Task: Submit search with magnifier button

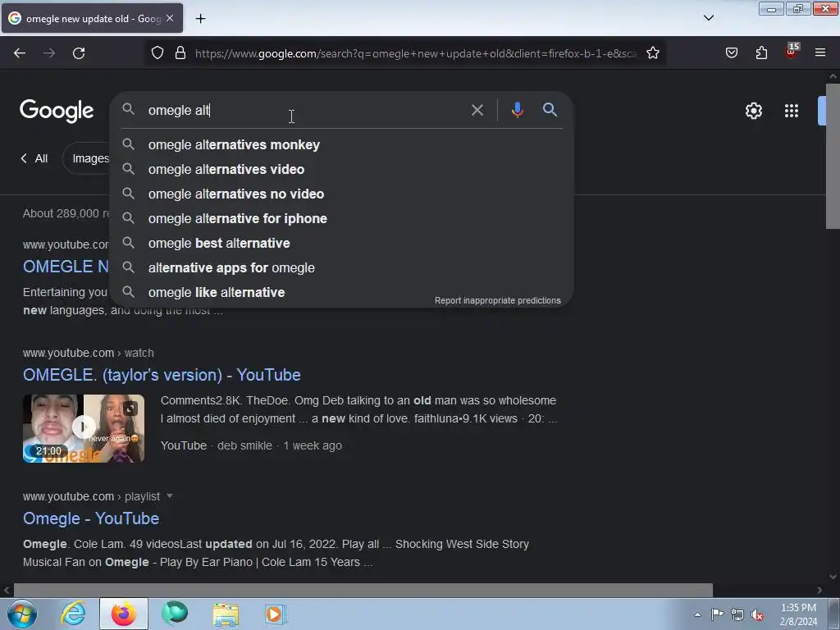Action: [x=550, y=110]
